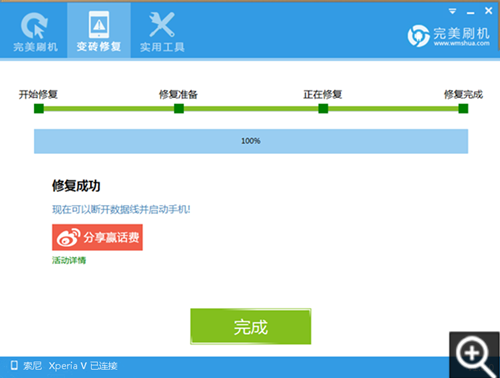Open the title bar dropdown menu arrow
The image size is (500, 378).
click(x=452, y=11)
